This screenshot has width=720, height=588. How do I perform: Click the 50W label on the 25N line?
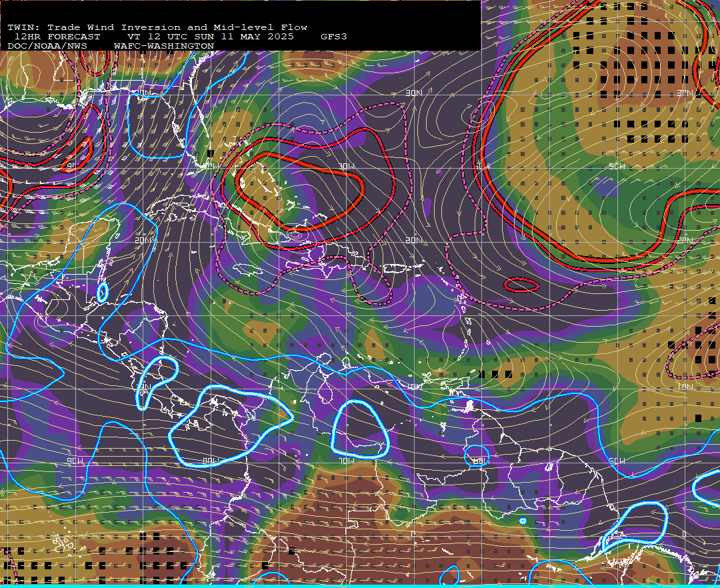[617, 166]
